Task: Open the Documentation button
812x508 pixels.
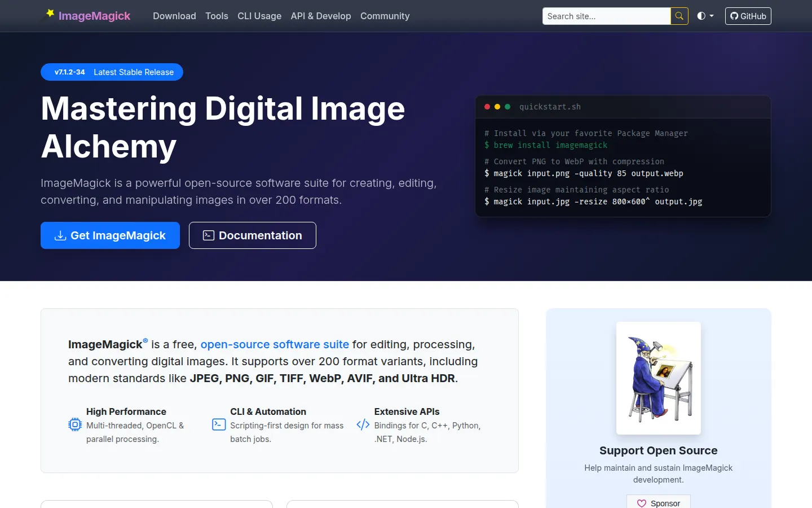Action: point(253,235)
